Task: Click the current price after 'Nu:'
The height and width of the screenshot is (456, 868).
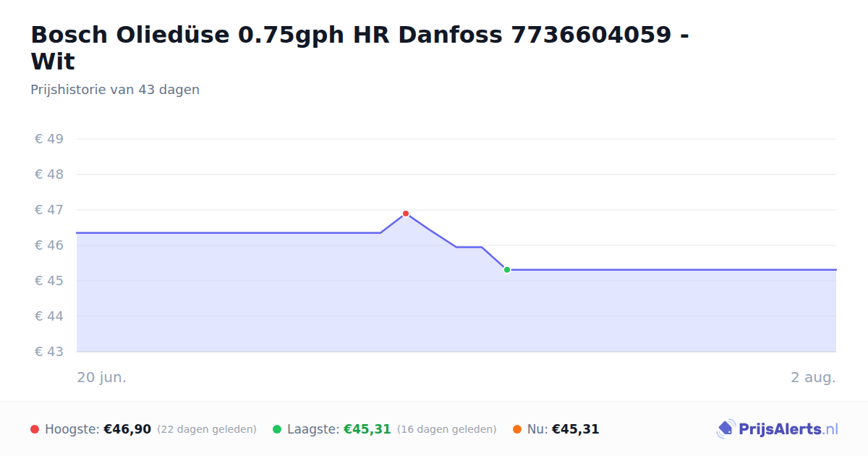Action: coord(576,429)
